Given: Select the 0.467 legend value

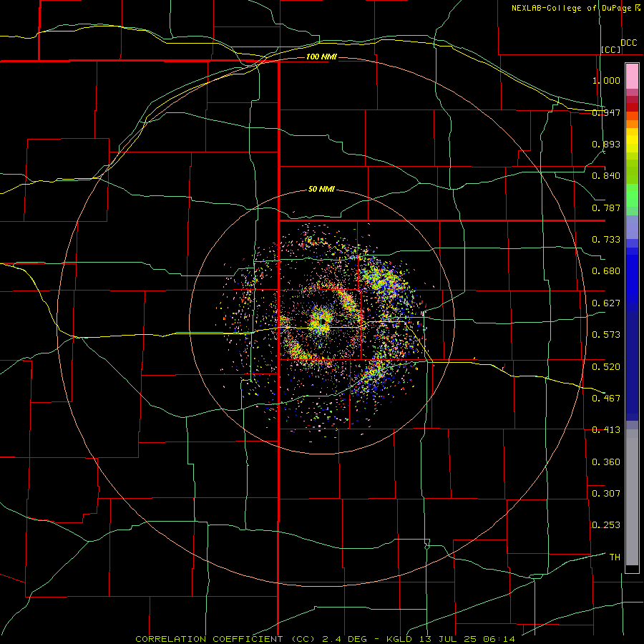Looking at the screenshot, I should pos(606,398).
